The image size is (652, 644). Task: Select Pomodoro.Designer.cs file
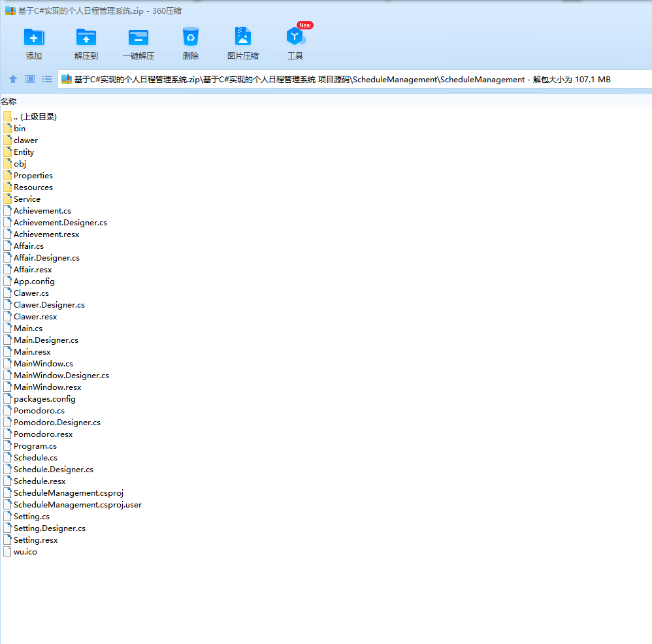(52, 423)
